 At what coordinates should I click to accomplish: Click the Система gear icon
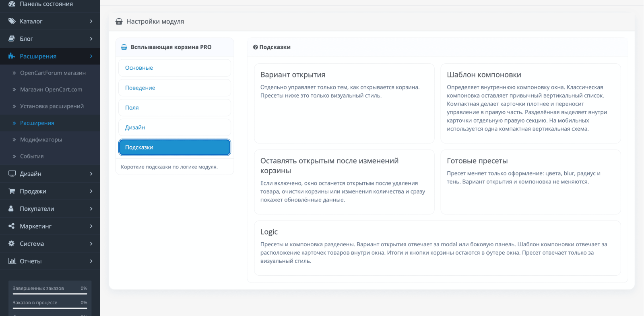[x=12, y=243]
